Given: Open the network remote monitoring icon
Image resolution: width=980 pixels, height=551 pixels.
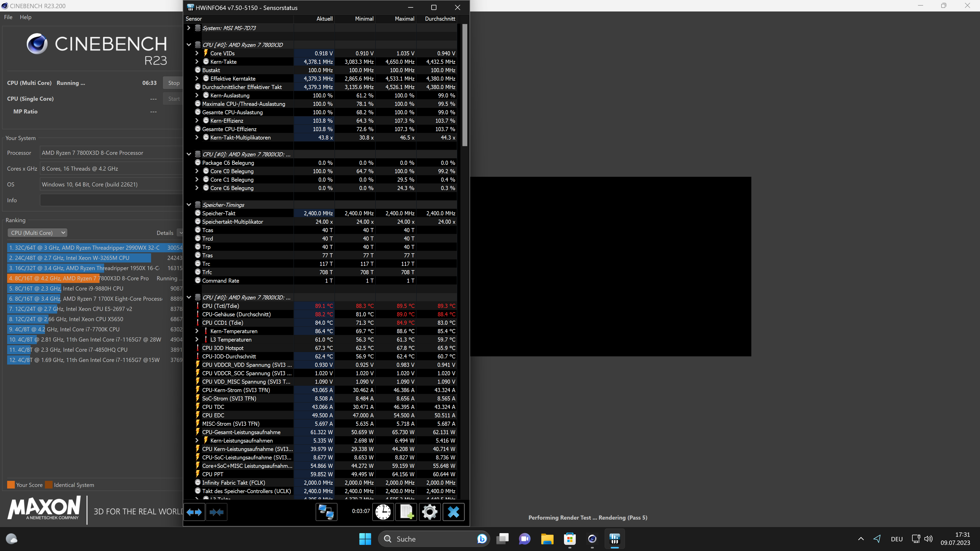Looking at the screenshot, I should [326, 512].
